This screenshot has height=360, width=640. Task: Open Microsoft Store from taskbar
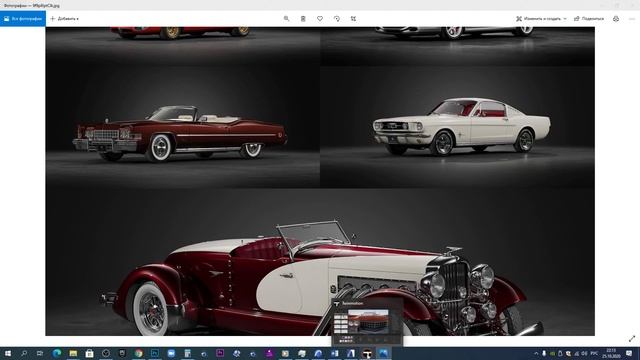(89, 353)
